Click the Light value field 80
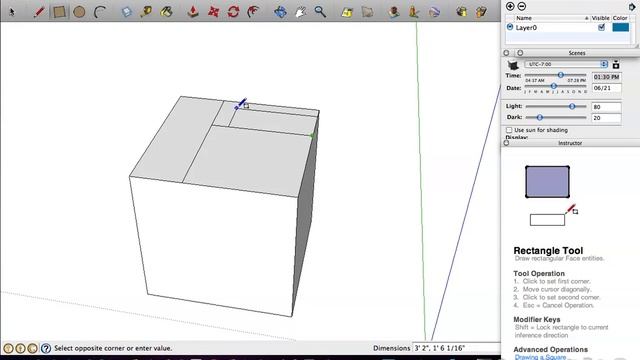This screenshot has width=640, height=360. tap(606, 107)
